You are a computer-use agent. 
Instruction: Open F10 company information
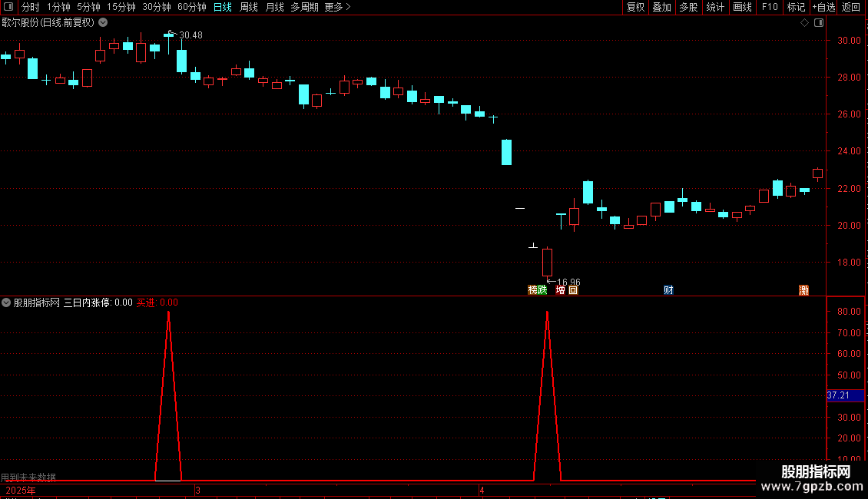(770, 7)
